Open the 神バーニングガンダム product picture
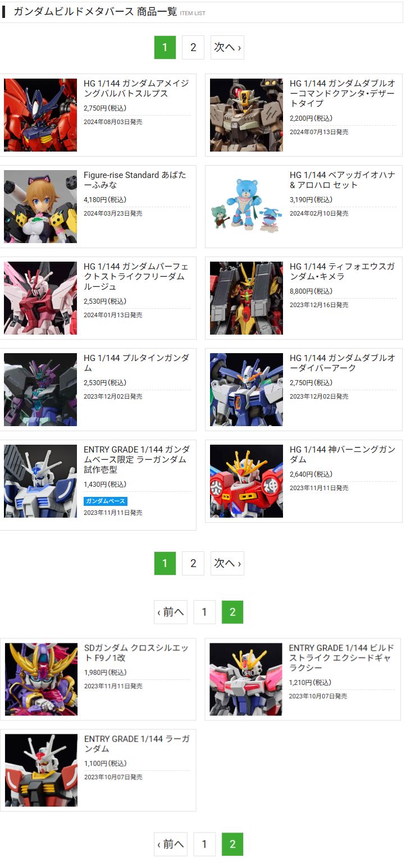 tap(247, 481)
